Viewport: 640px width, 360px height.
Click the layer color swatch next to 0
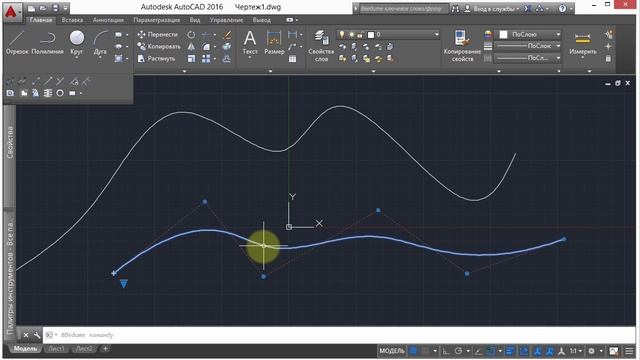coord(371,35)
